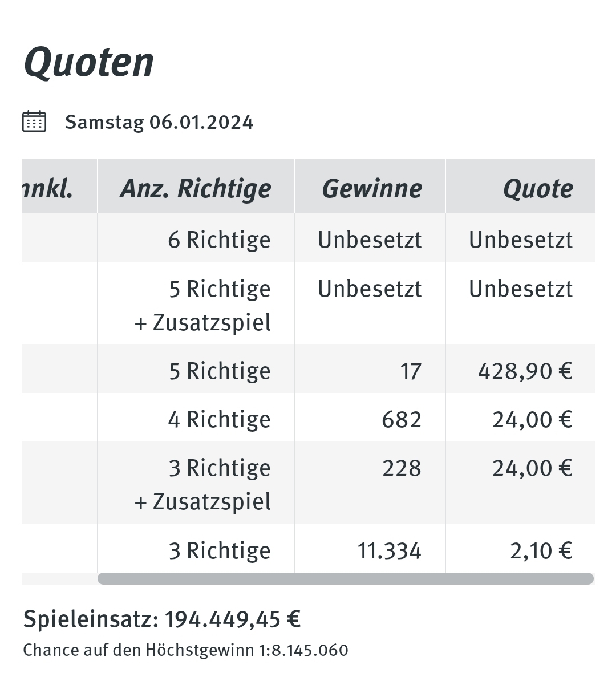Click the 428,90 € quote cell
Viewport: 616px width, 685px height.
pos(525,371)
